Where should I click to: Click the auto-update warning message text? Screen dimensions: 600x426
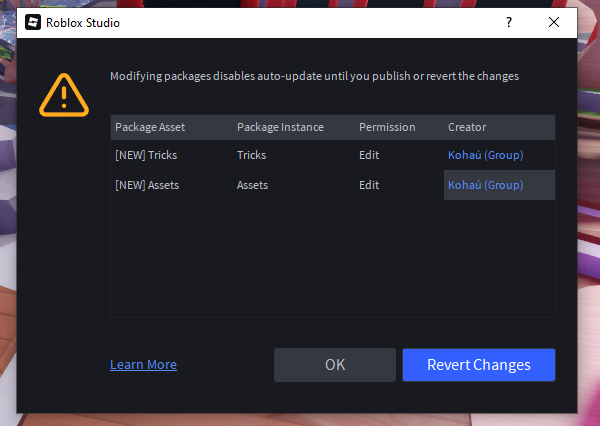pyautogui.click(x=315, y=76)
